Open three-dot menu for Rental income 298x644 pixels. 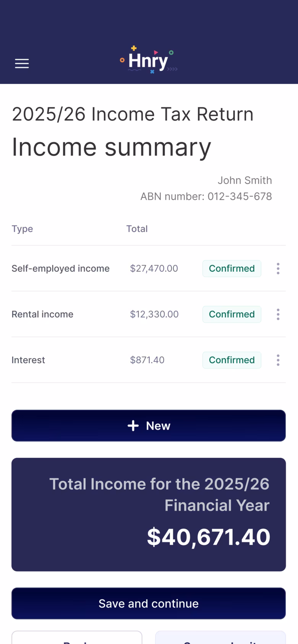click(278, 314)
